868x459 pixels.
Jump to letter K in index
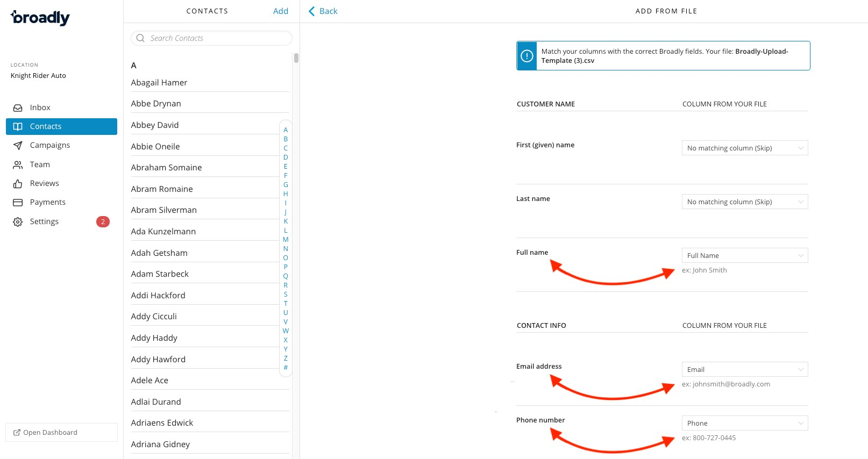pyautogui.click(x=286, y=221)
